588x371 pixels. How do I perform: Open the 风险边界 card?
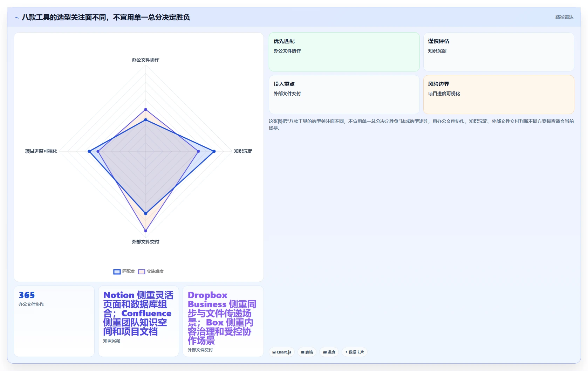click(499, 95)
